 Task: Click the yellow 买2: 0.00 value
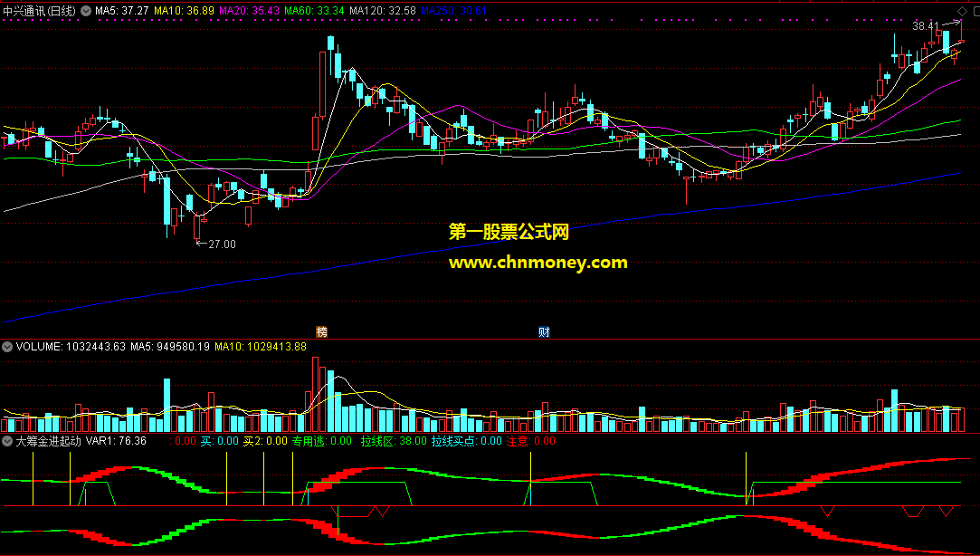(265, 441)
